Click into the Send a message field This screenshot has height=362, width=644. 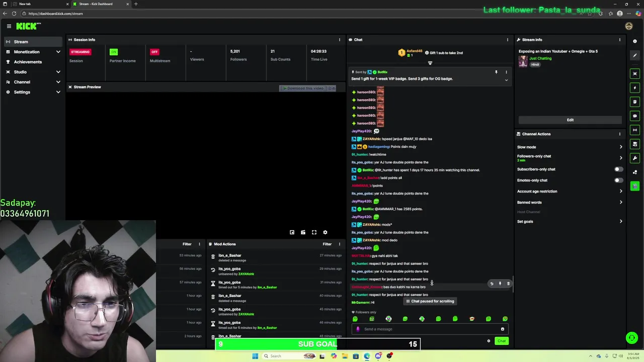point(430,329)
